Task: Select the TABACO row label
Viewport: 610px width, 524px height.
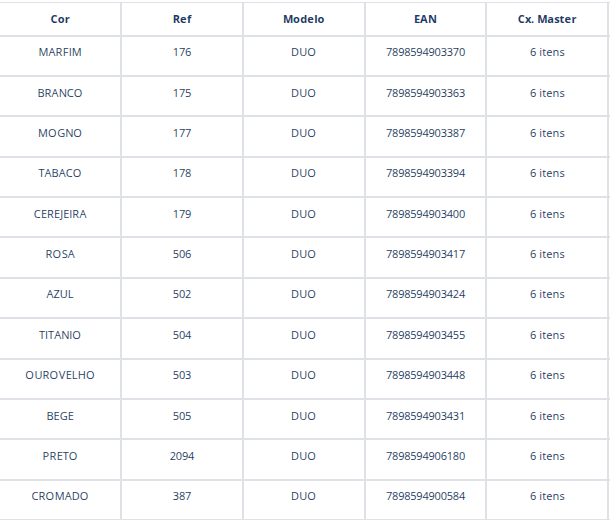Action: [x=60, y=173]
